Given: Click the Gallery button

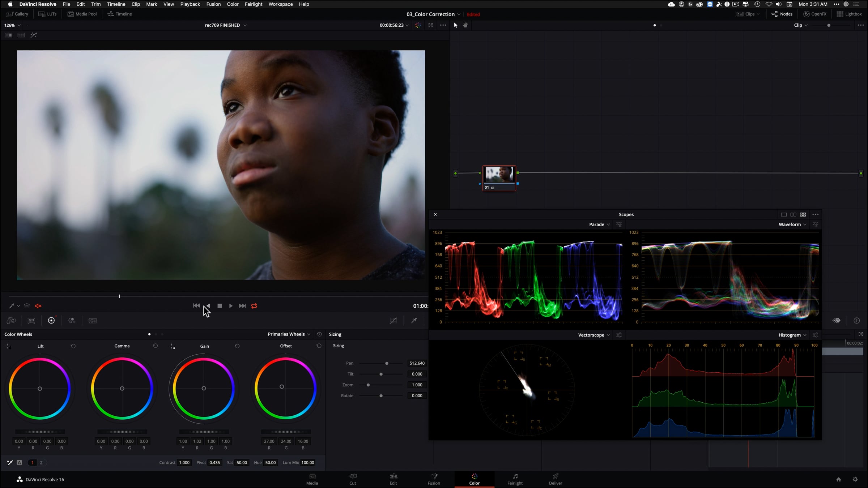Looking at the screenshot, I should pos(17,14).
